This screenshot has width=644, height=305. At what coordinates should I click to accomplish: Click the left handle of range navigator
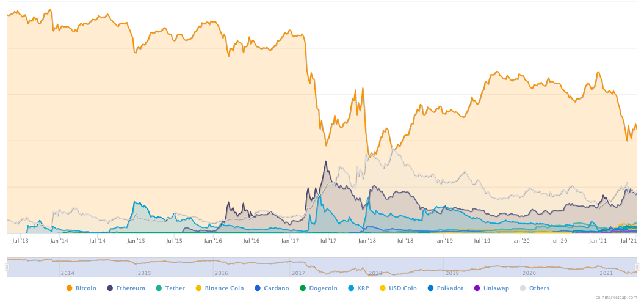point(7,267)
